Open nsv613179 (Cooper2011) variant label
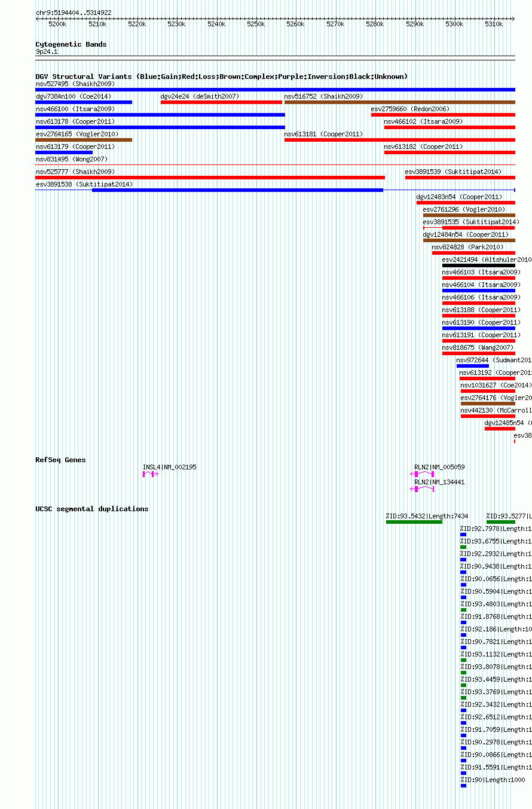Image resolution: width=532 pixels, height=809 pixels. 75,146
